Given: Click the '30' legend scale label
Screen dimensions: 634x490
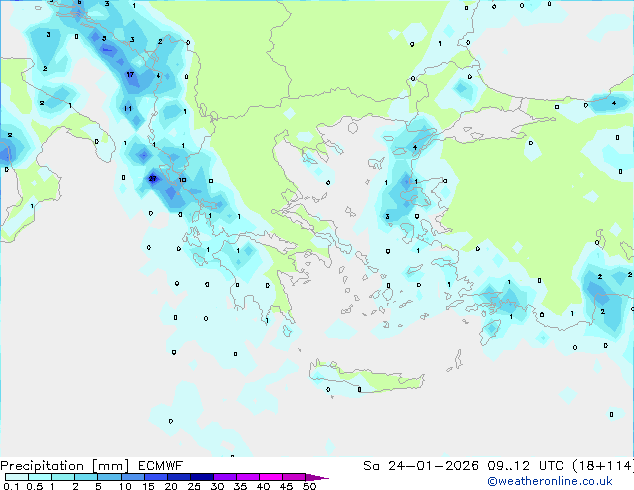Looking at the screenshot, I should click(217, 486).
